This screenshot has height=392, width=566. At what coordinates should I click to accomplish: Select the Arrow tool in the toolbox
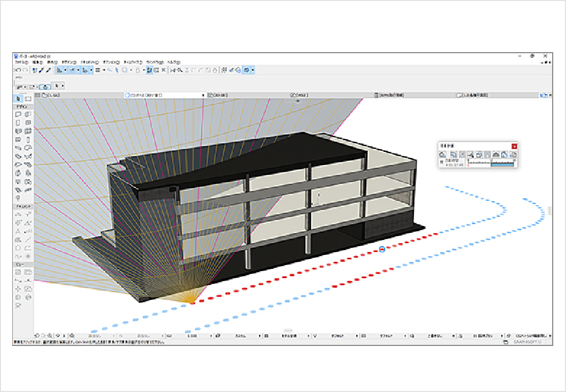click(18, 99)
